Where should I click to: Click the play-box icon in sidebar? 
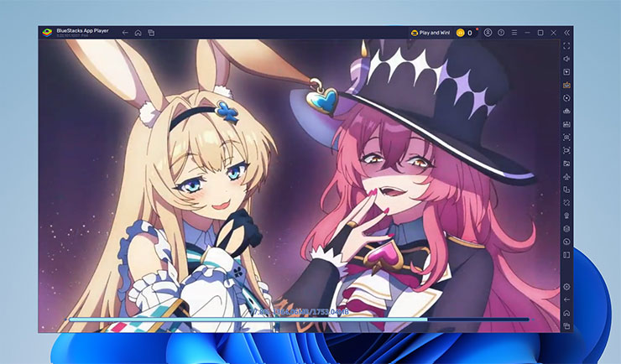click(566, 72)
